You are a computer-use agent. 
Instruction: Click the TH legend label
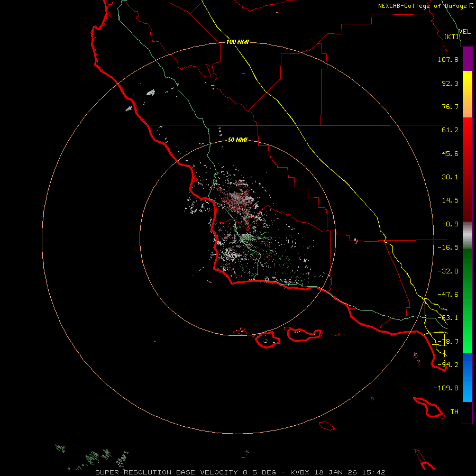(454, 412)
